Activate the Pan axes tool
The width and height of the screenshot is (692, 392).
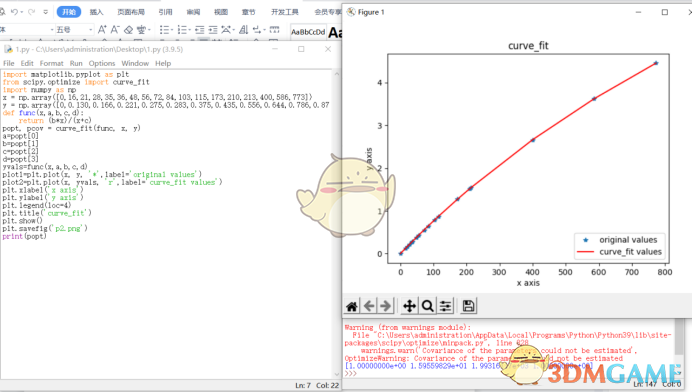point(410,306)
